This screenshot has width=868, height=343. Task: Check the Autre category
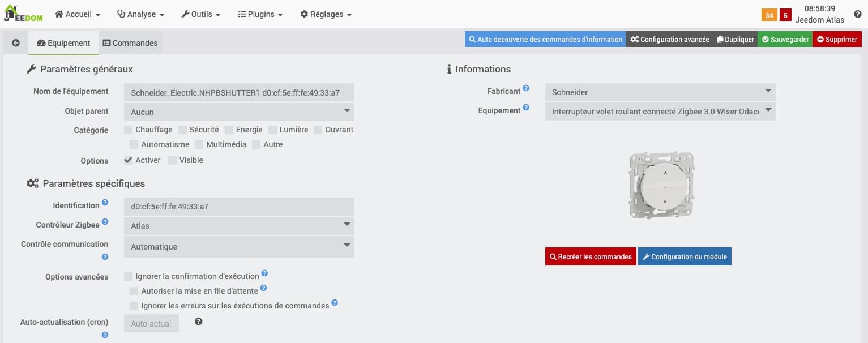(256, 145)
